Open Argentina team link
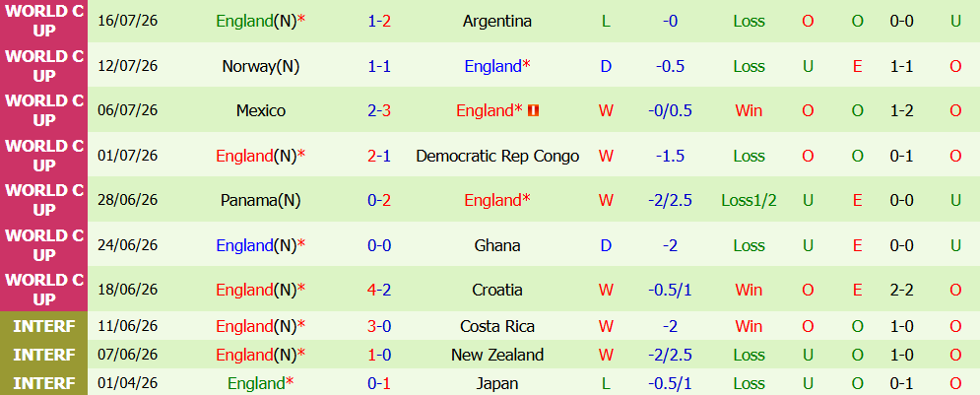980x395 pixels. click(497, 22)
